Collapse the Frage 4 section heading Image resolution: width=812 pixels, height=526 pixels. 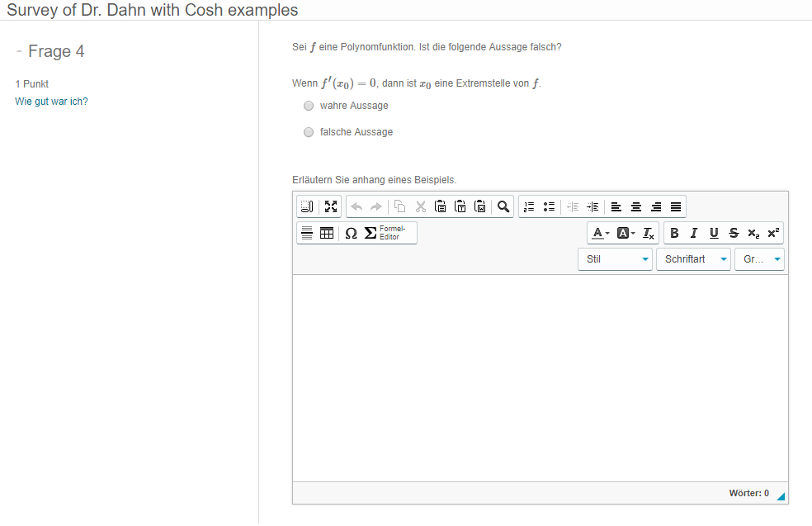click(x=19, y=51)
